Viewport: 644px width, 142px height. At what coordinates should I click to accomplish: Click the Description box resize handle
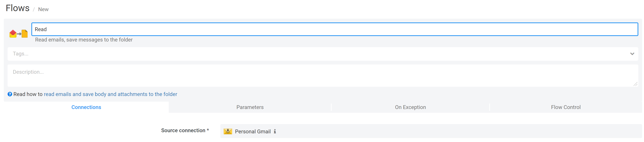click(x=635, y=84)
